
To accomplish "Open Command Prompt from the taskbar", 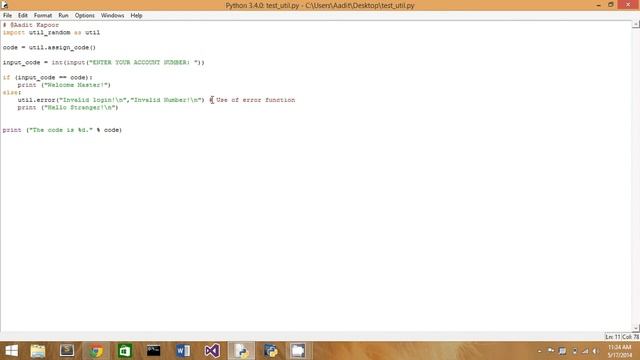I will (x=153, y=351).
